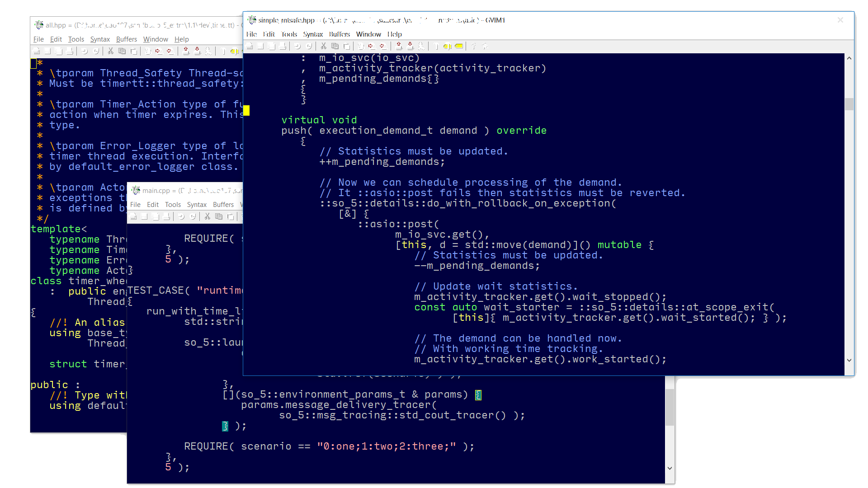Click Print icon in all.hpp window toolbar
868x488 pixels.
pos(70,51)
